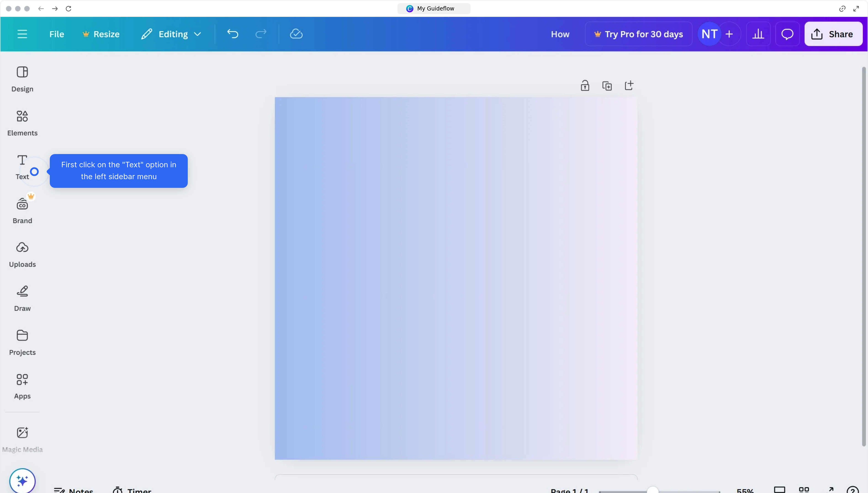The height and width of the screenshot is (493, 868).
Task: Open the File menu
Action: pos(56,34)
